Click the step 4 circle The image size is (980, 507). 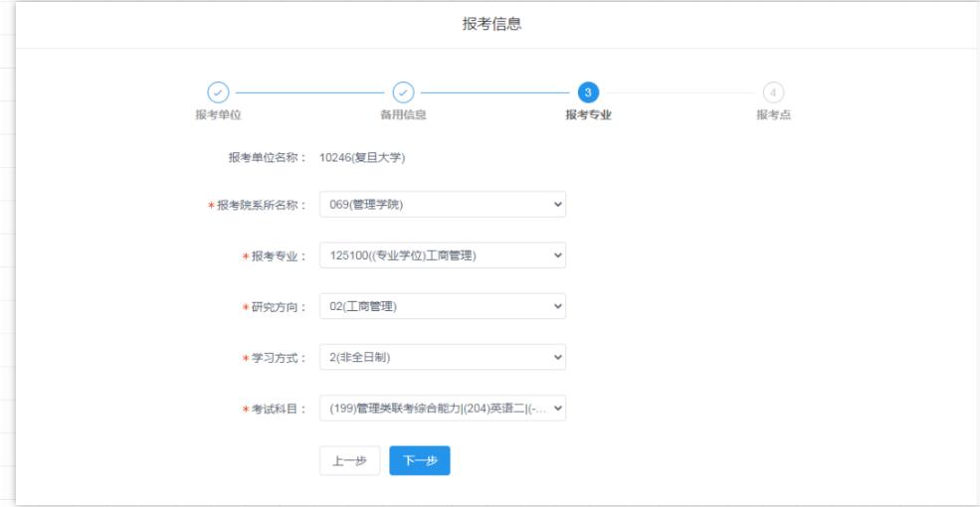point(773,92)
